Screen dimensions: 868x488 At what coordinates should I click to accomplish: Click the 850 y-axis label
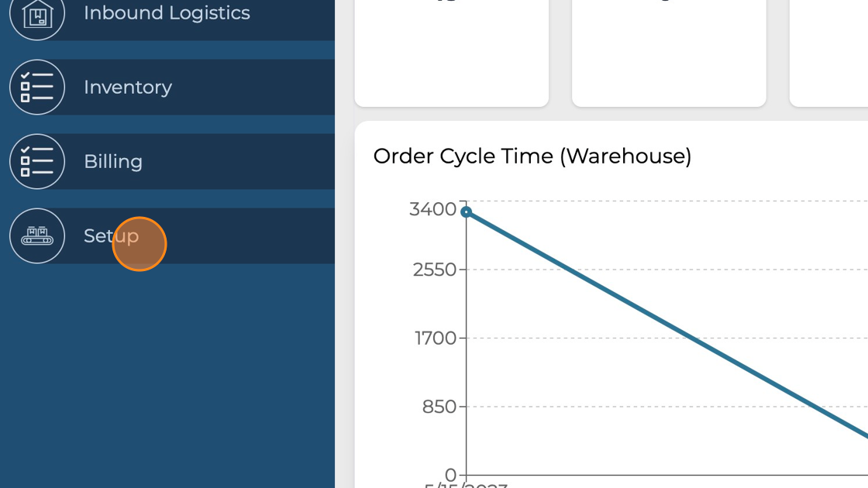click(x=439, y=407)
